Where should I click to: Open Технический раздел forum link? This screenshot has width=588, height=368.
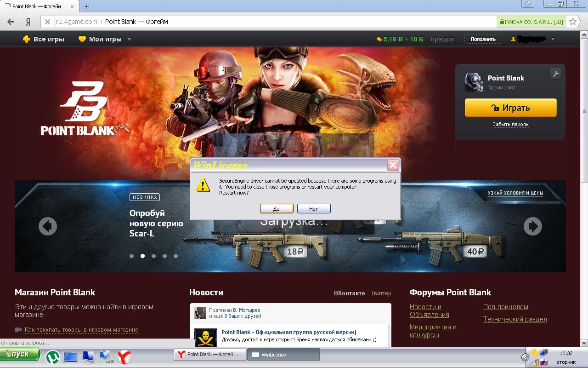[515, 319]
